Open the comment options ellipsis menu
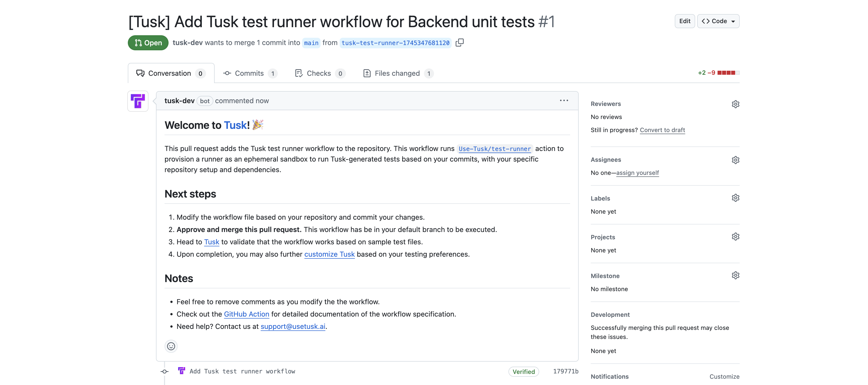The width and height of the screenshot is (868, 385). (x=564, y=100)
